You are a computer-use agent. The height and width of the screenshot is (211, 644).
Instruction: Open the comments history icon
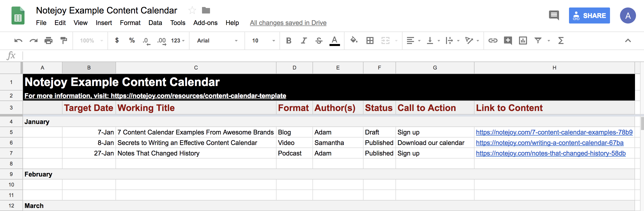coord(554,15)
